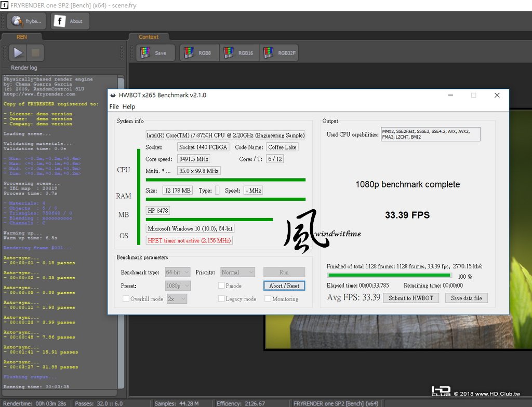Click the RAM Speed - MHz field
Image resolution: width=532 pixels, height=407 pixels.
[254, 191]
